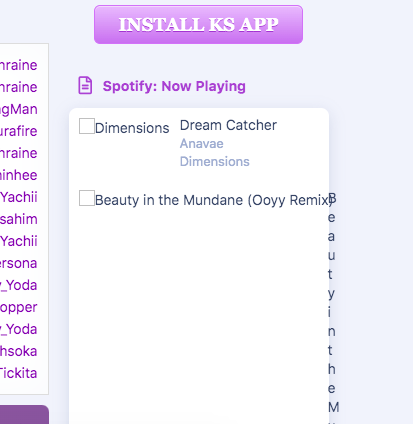The image size is (413, 424).
Task: Open the gMan user link
Action: click(19, 109)
